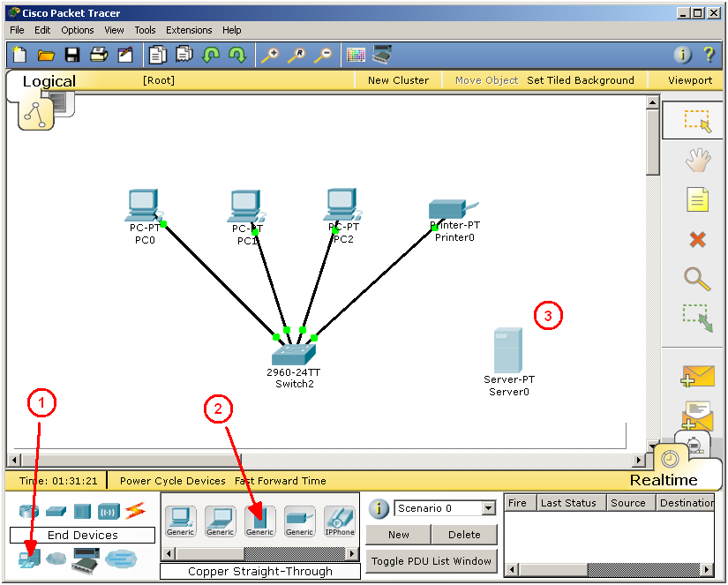Click the Copy icon in toolbar
Viewport: 728px width, 585px height.
point(157,55)
